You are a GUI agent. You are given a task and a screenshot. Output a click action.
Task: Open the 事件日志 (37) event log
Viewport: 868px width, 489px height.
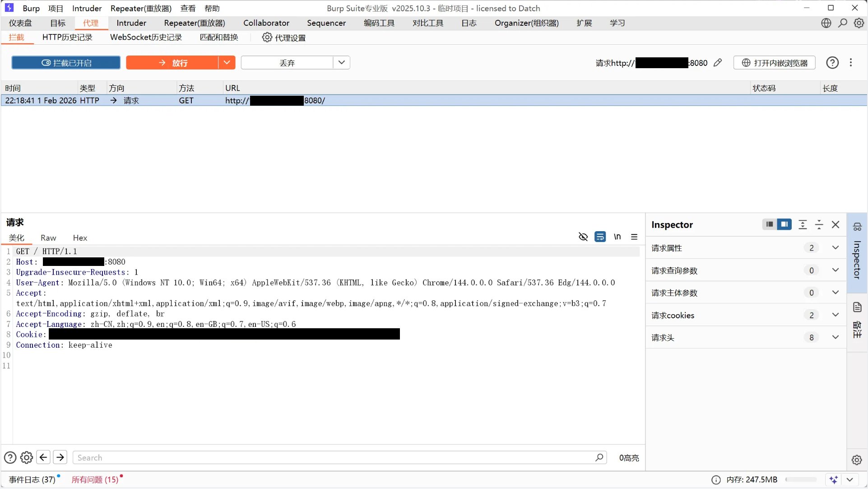tap(32, 480)
